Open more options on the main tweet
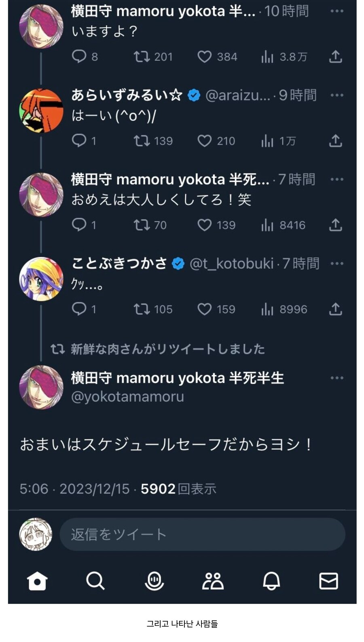364x642 pixels. point(336,378)
